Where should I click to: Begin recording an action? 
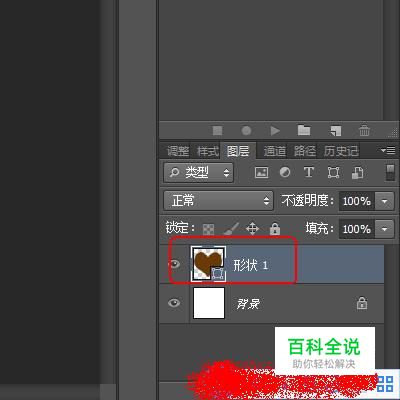[x=246, y=131]
